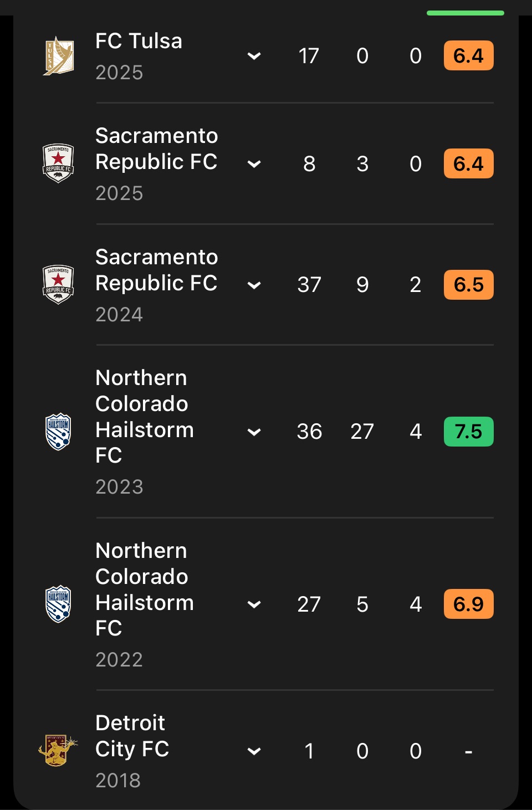Tap 27 goals stat for Hailstorm 2023
Image resolution: width=532 pixels, height=810 pixels.
pyautogui.click(x=362, y=432)
